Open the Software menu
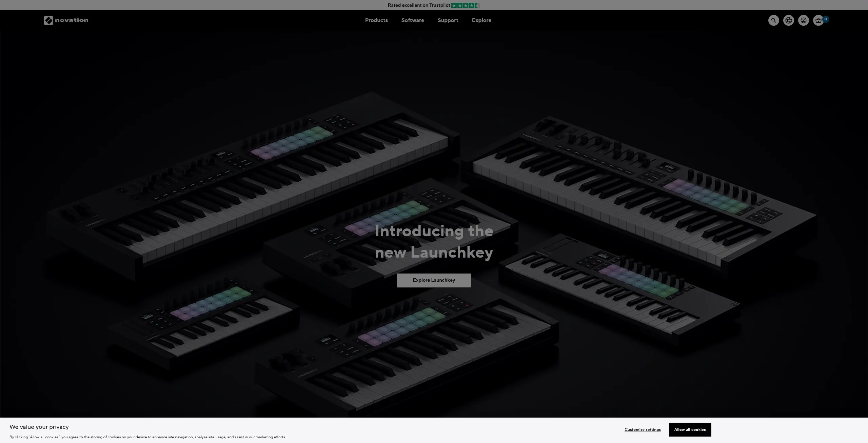 tap(413, 20)
